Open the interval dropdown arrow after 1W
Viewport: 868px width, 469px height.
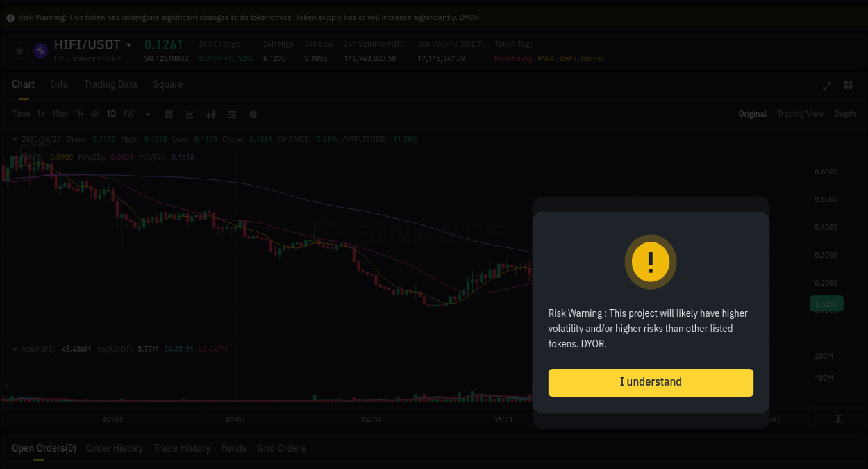click(147, 114)
